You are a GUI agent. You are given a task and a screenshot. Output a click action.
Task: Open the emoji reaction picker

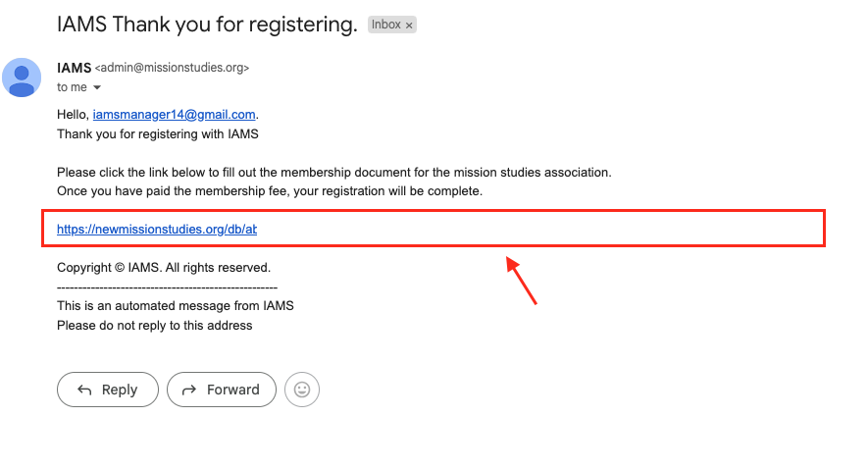[x=302, y=390]
